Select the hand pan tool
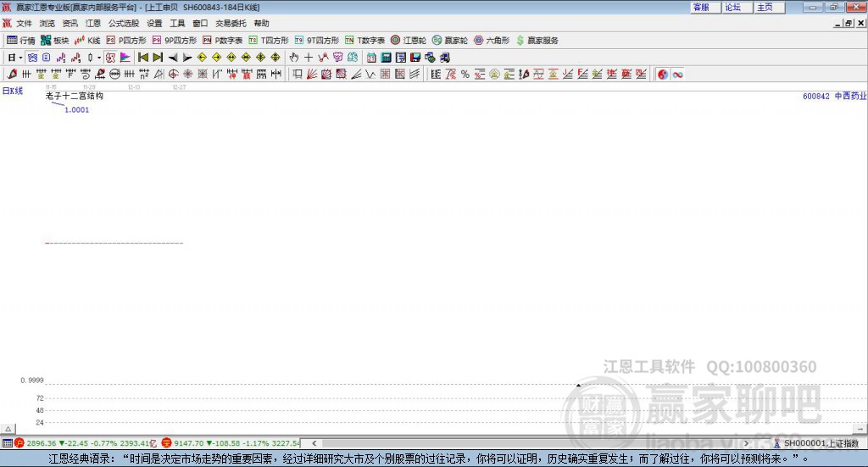Screen dimensions: 868x467 [x=294, y=58]
